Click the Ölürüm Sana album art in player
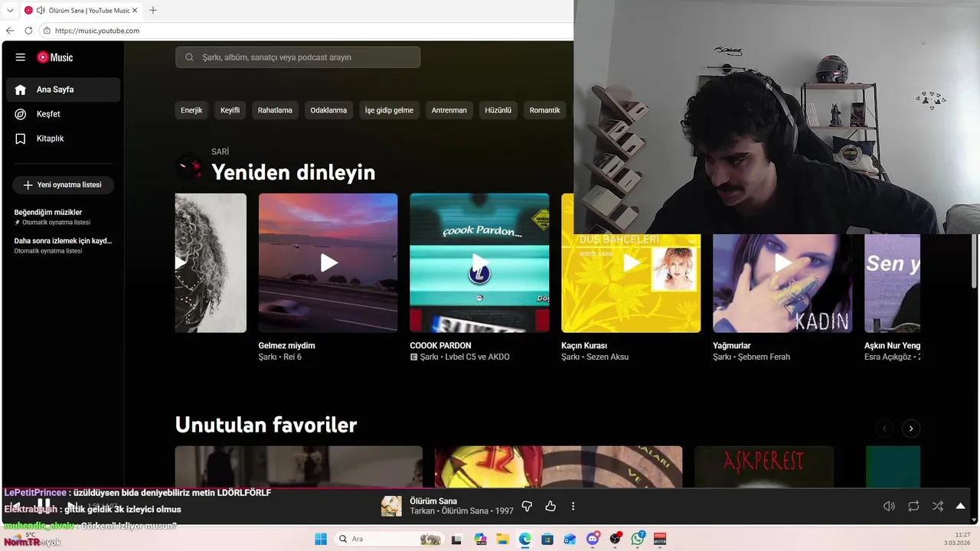Image resolution: width=980 pixels, height=551 pixels. [391, 507]
